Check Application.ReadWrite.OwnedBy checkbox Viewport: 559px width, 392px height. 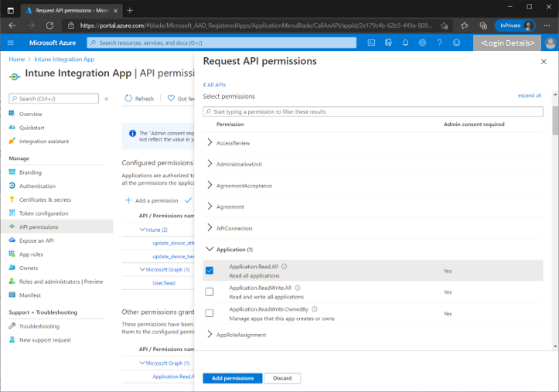(x=210, y=313)
